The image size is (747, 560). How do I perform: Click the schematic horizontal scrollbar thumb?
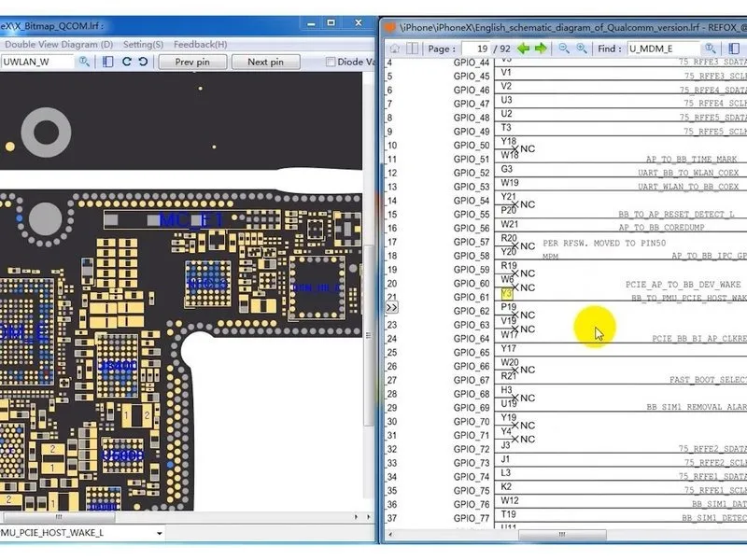[x=562, y=535]
